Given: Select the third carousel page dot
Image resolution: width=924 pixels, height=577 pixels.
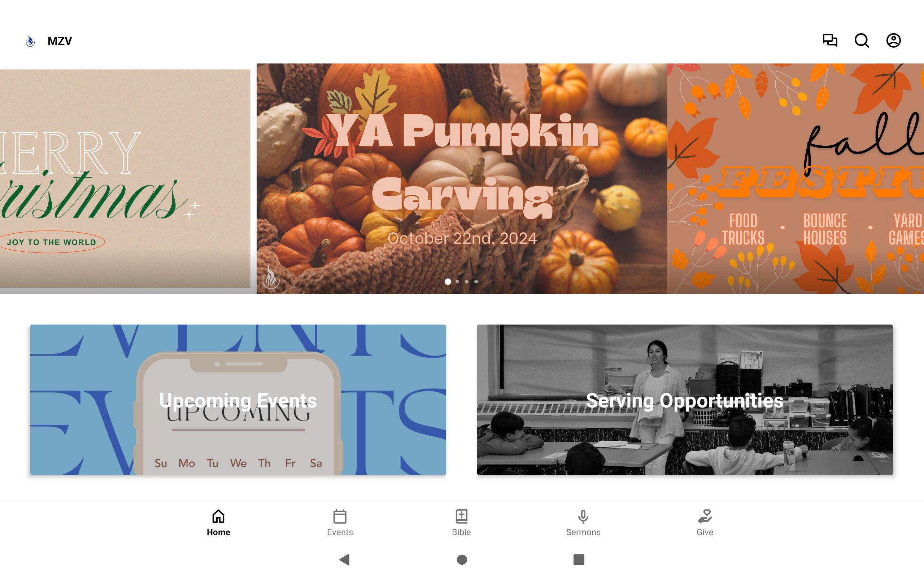Looking at the screenshot, I should (467, 282).
